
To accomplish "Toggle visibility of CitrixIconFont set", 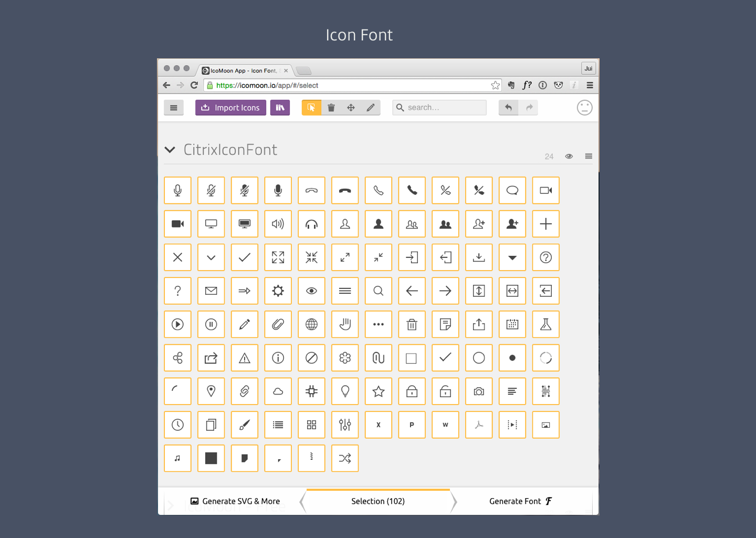I will click(x=569, y=157).
